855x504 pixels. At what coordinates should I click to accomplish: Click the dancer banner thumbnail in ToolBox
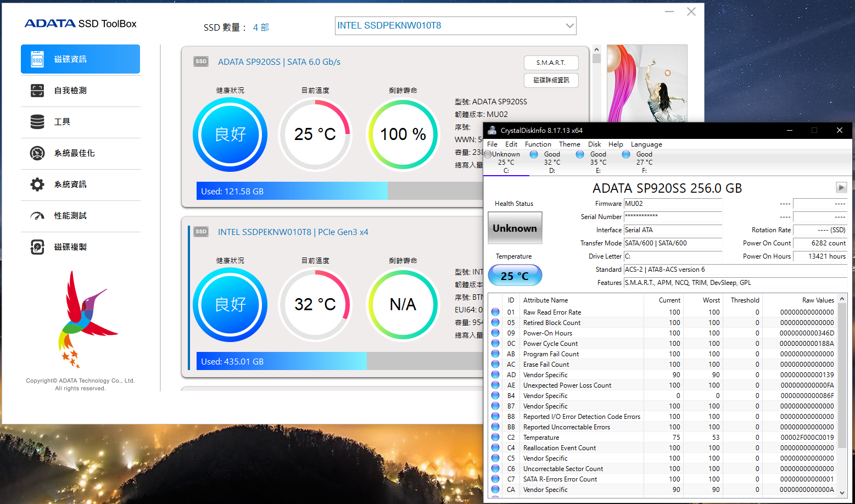[647, 83]
